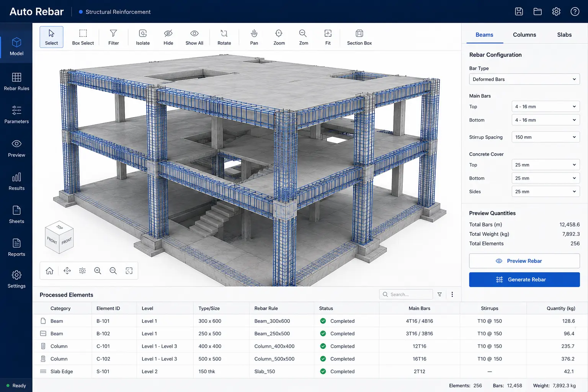The width and height of the screenshot is (588, 392).
Task: Click the Ready status indicator
Action: coord(16,385)
